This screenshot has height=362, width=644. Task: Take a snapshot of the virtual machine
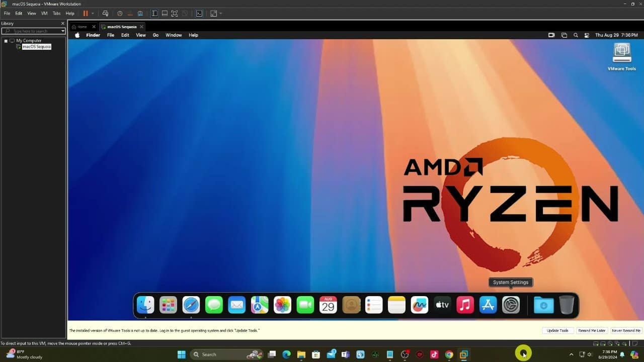click(x=119, y=14)
